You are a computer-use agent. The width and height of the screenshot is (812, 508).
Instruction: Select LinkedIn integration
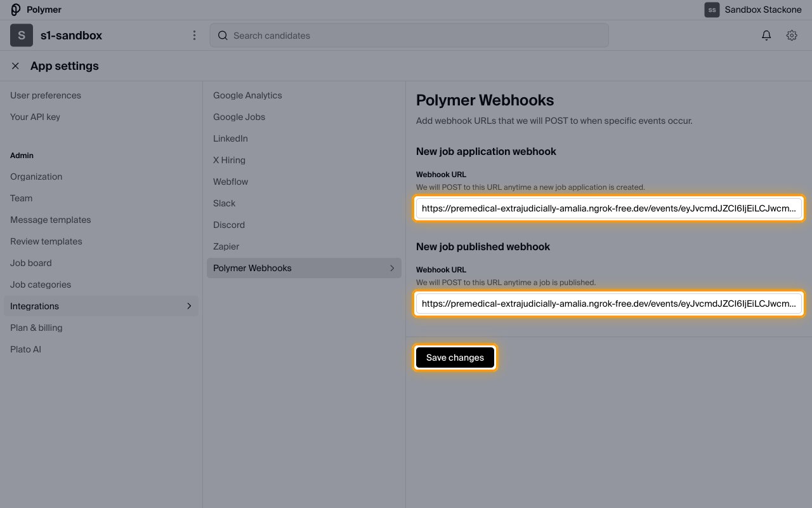click(230, 138)
